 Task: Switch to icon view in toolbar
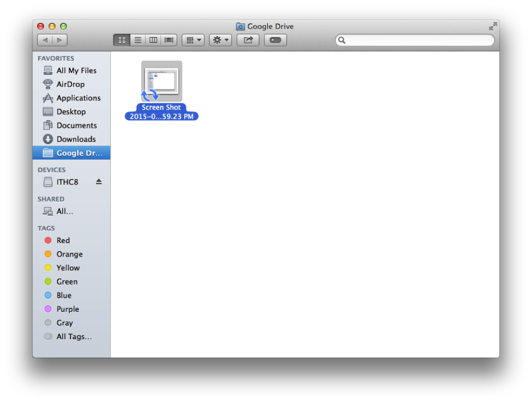click(x=122, y=40)
